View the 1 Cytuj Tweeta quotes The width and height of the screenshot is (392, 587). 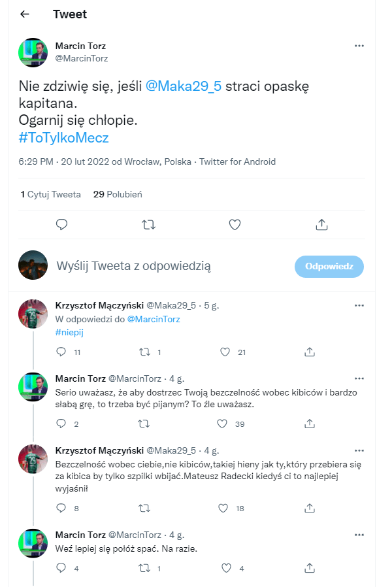point(51,194)
